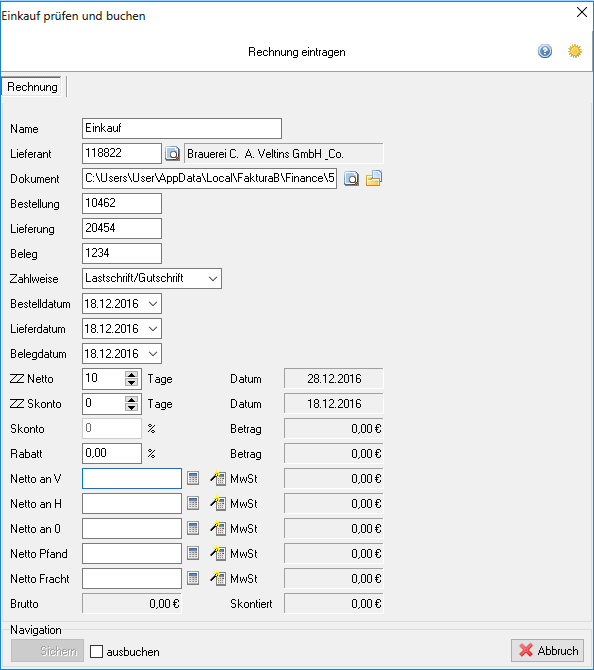
Task: Search supplier via Lieferant lookup icon
Action: [x=173, y=153]
